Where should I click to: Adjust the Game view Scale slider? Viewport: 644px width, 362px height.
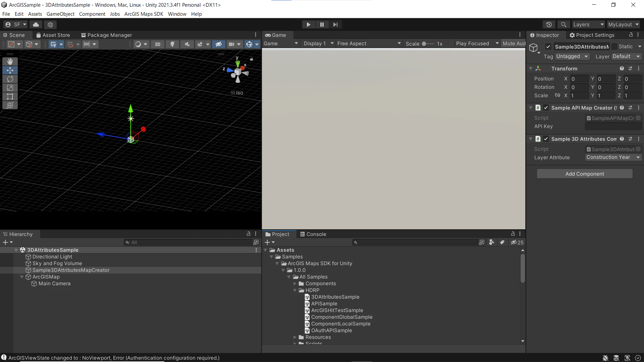click(425, 44)
